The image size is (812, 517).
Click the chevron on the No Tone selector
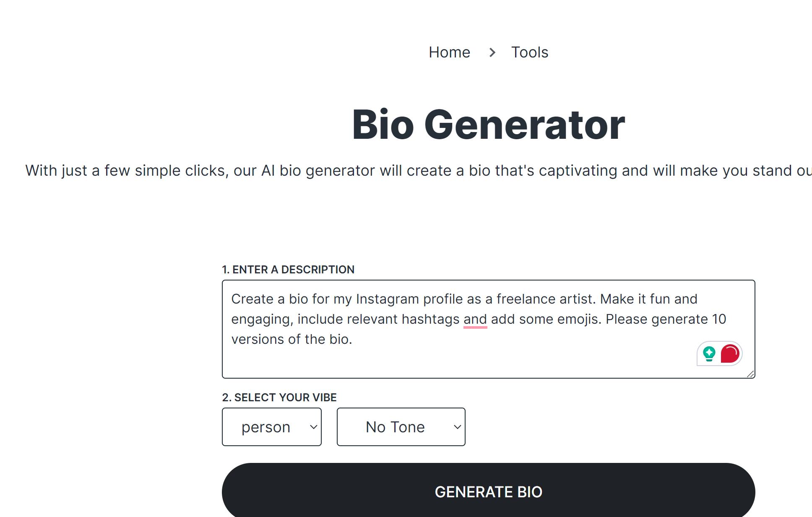click(x=456, y=426)
